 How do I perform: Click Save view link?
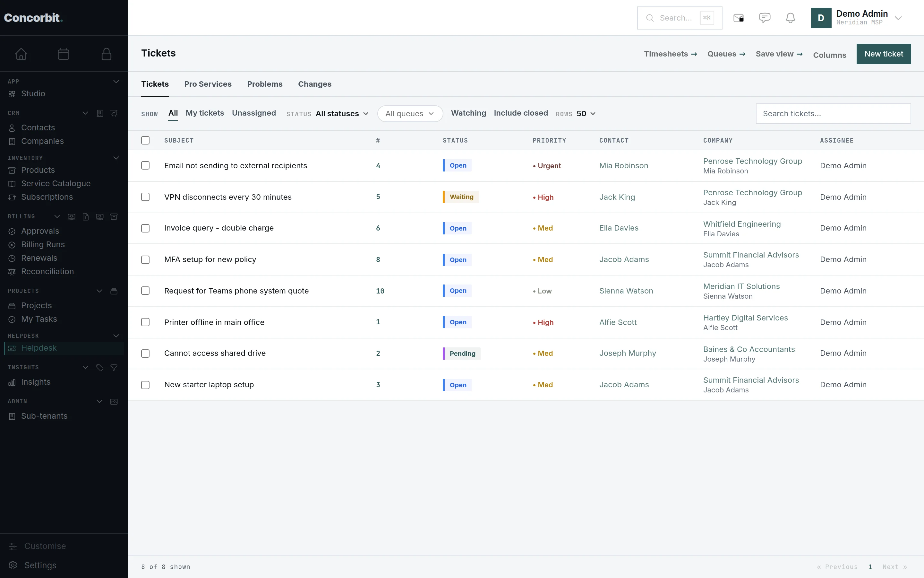(x=779, y=54)
